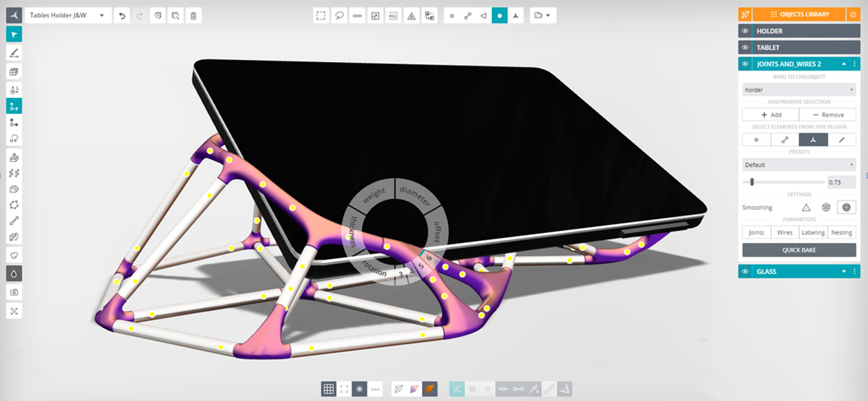
Task: Open the Bind to LineObject holder dropdown
Action: click(x=799, y=90)
